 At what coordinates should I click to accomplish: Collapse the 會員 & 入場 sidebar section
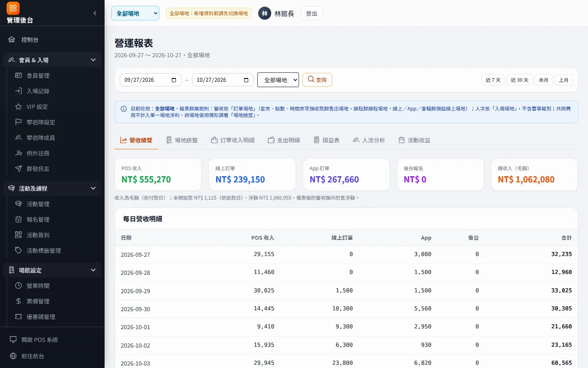click(52, 60)
